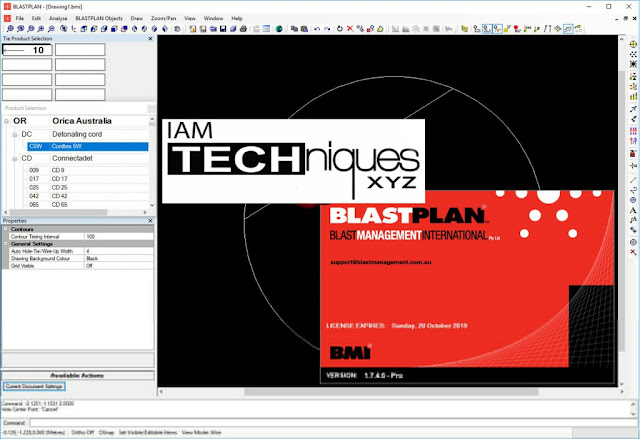Collapse the DC Detonating cord node

coord(15,135)
